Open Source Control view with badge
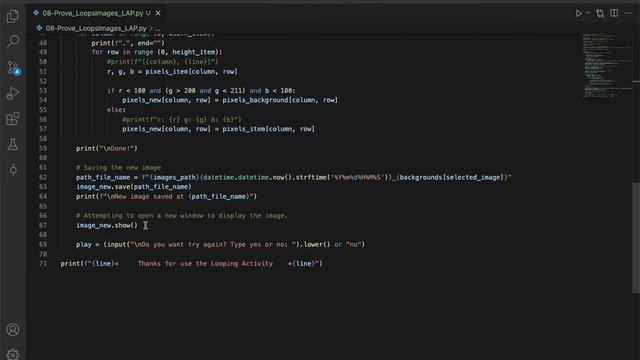The width and height of the screenshot is (640, 360). 13,67
